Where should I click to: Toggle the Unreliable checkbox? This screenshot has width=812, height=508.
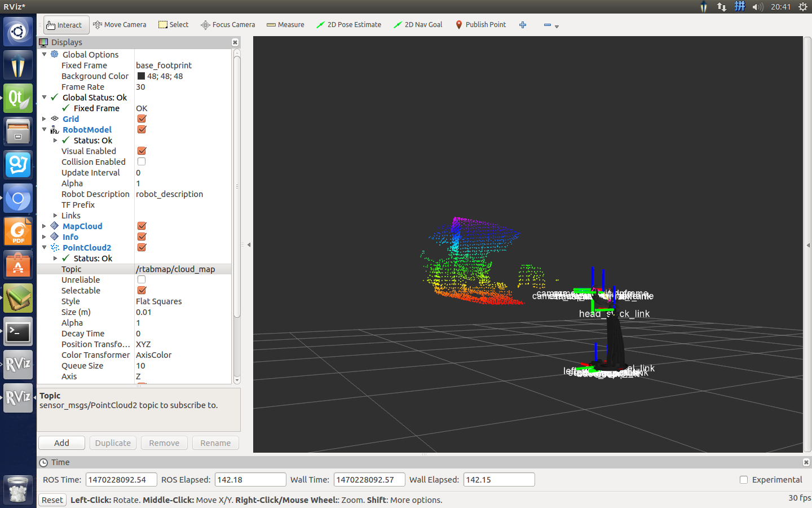click(x=142, y=280)
